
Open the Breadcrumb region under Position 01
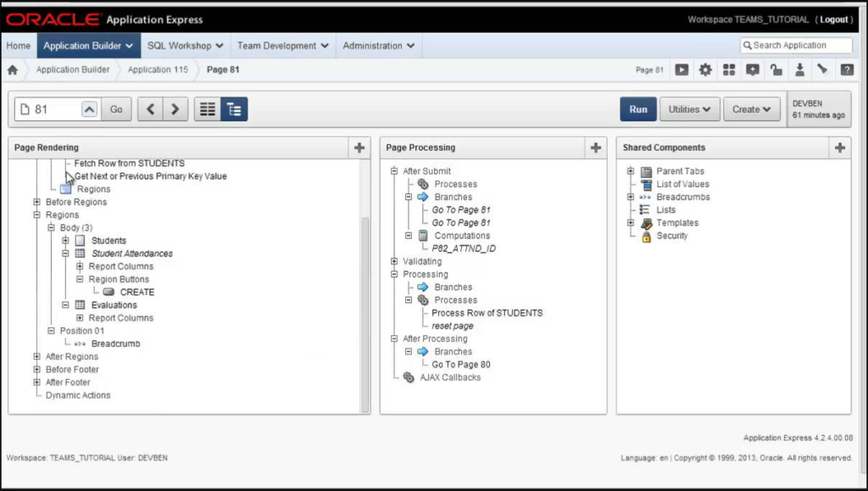click(x=115, y=343)
